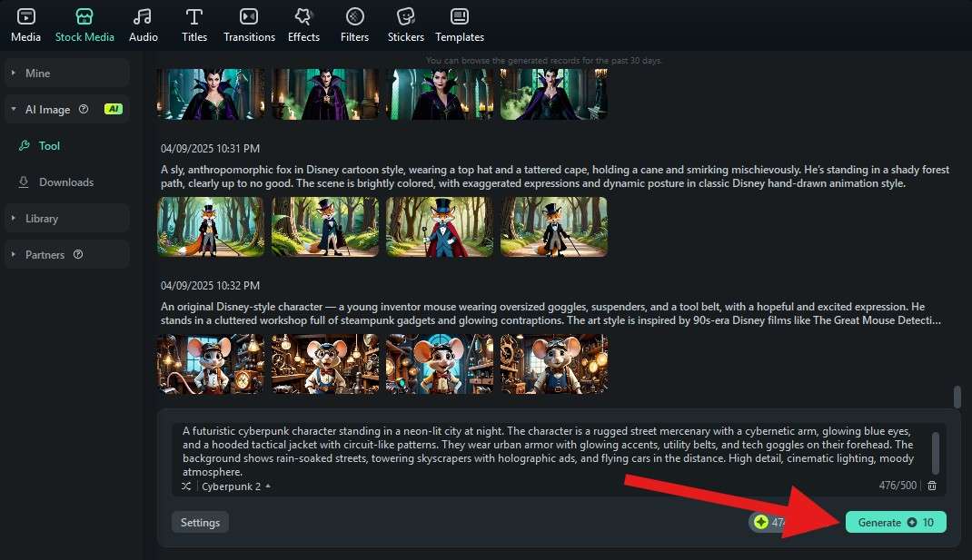Click the history list scrollbar
Viewport: 972px width, 560px height.
coord(957,397)
